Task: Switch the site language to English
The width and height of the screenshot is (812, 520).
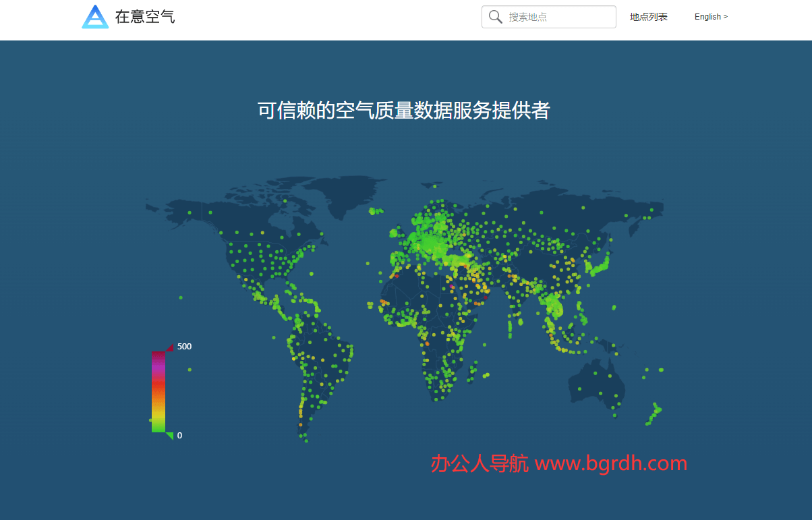Action: coord(707,16)
